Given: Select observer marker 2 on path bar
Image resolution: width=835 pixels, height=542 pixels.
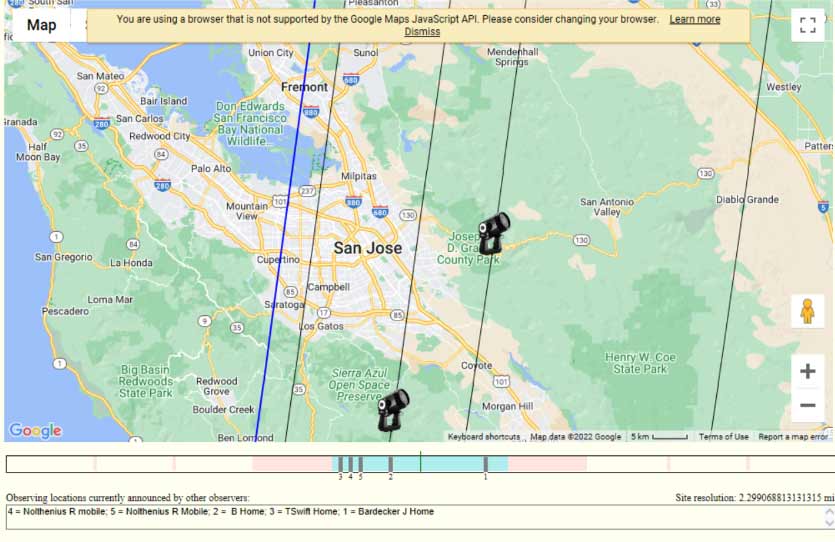Looking at the screenshot, I should point(390,464).
